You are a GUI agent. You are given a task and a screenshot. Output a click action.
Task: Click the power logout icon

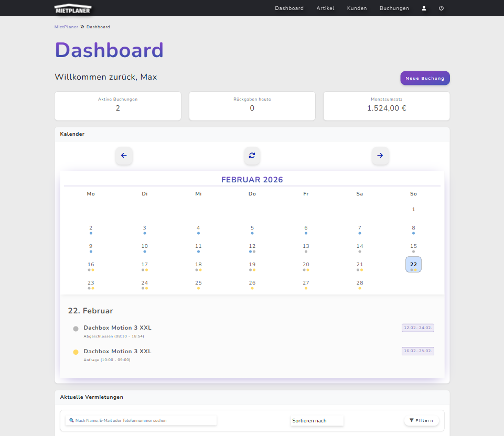click(441, 8)
